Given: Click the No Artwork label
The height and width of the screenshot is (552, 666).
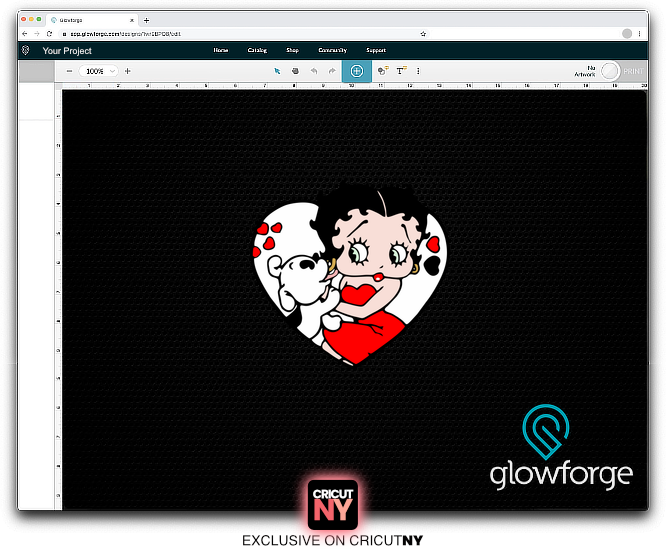Looking at the screenshot, I should click(x=585, y=71).
